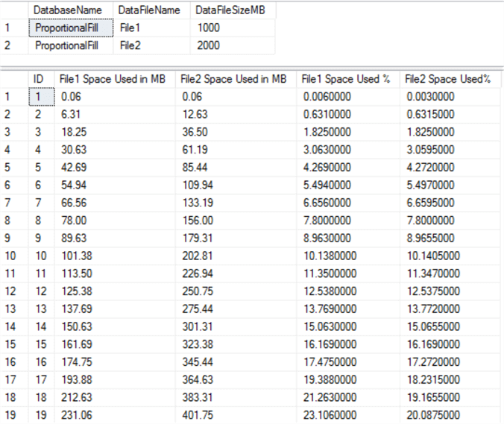This screenshot has width=504, height=424.
Task: Select the DataFileName column header
Action: 151,10
